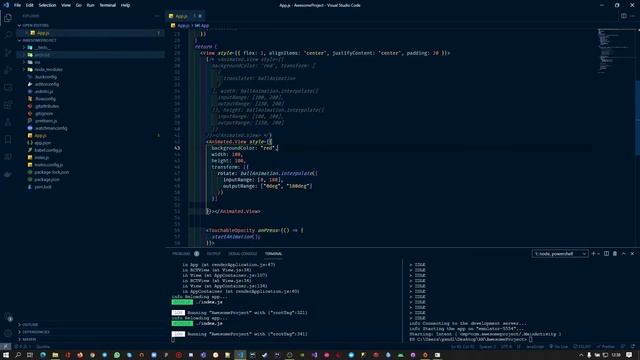This screenshot has width=640, height=360.
Task: Open Run and Debug view
Action: click(8, 70)
